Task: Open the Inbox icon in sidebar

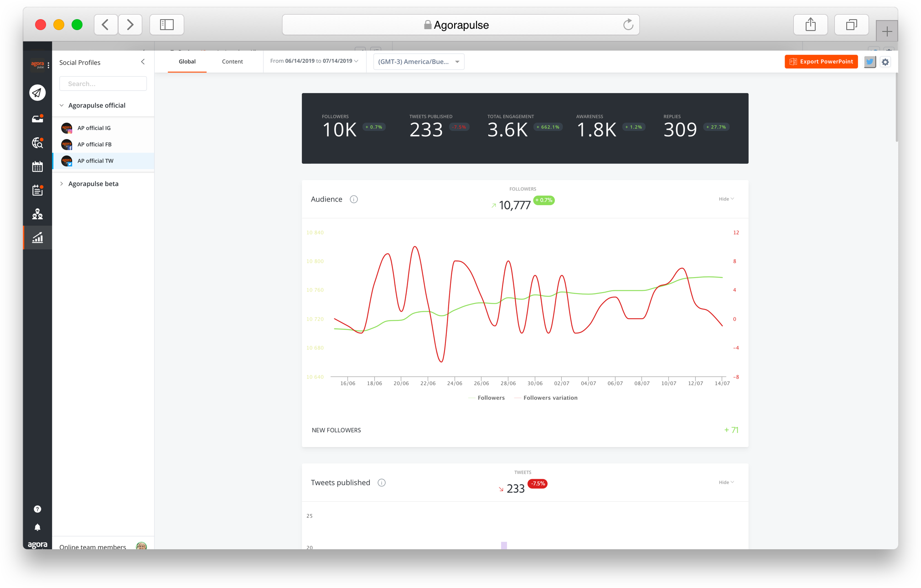Action: [37, 118]
